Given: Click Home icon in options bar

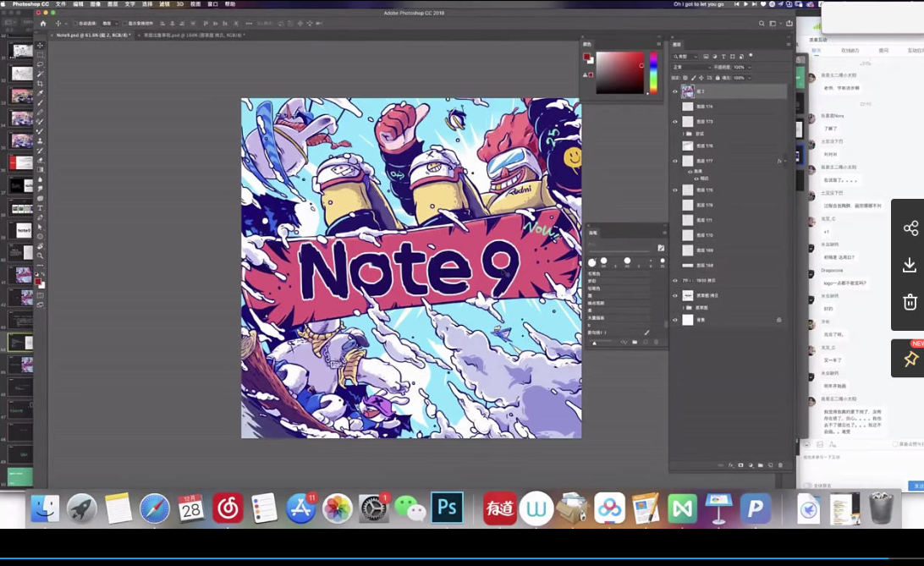Looking at the screenshot, I should point(42,24).
